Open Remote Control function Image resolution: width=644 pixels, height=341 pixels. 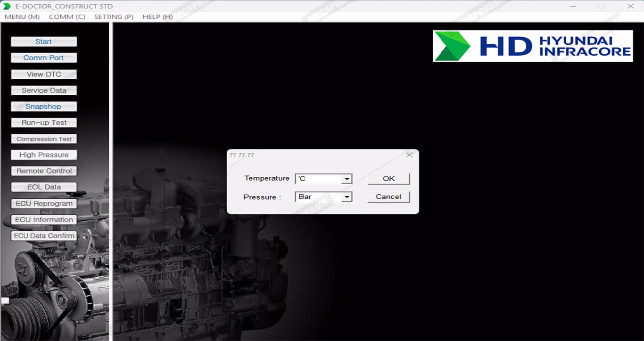[x=43, y=171]
